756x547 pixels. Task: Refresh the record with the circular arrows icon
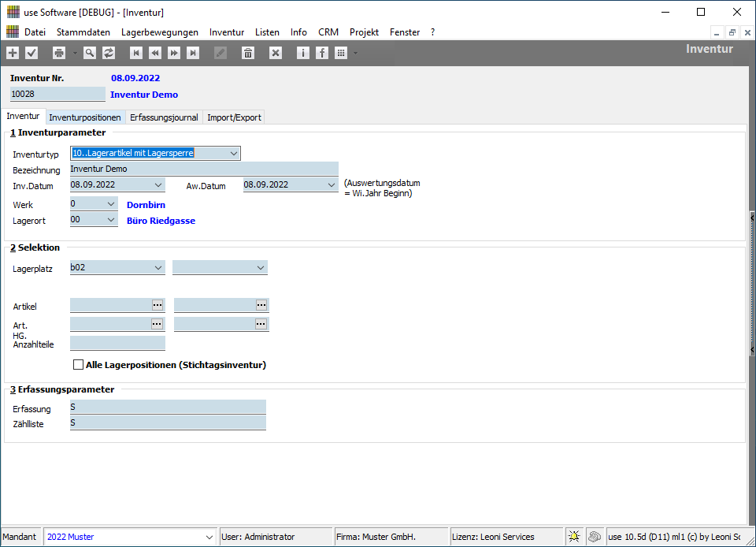[x=109, y=53]
